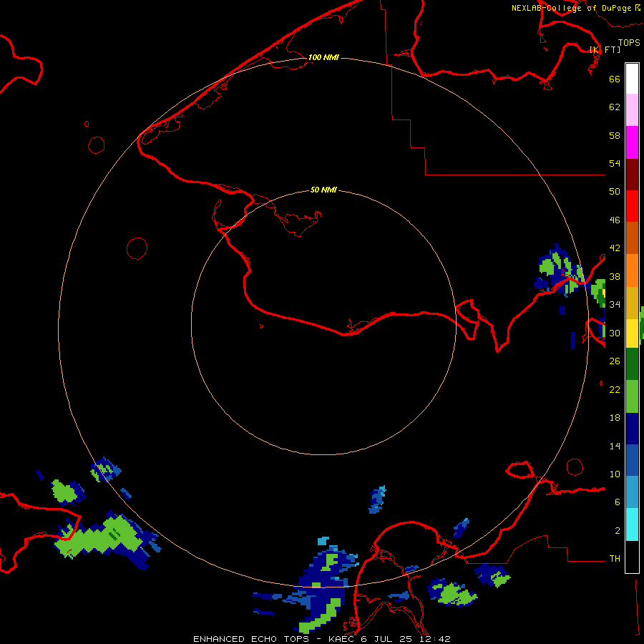
Task: Click legend value '10'
Action: [615, 474]
